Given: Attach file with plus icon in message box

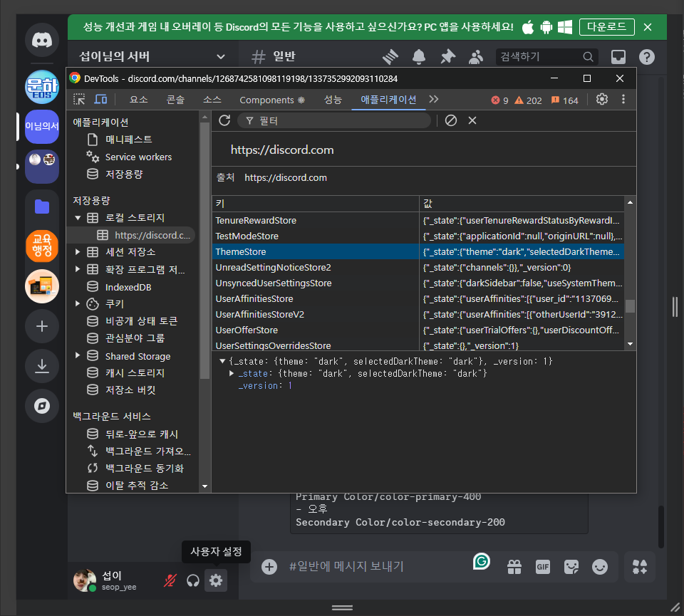Looking at the screenshot, I should coord(269,567).
